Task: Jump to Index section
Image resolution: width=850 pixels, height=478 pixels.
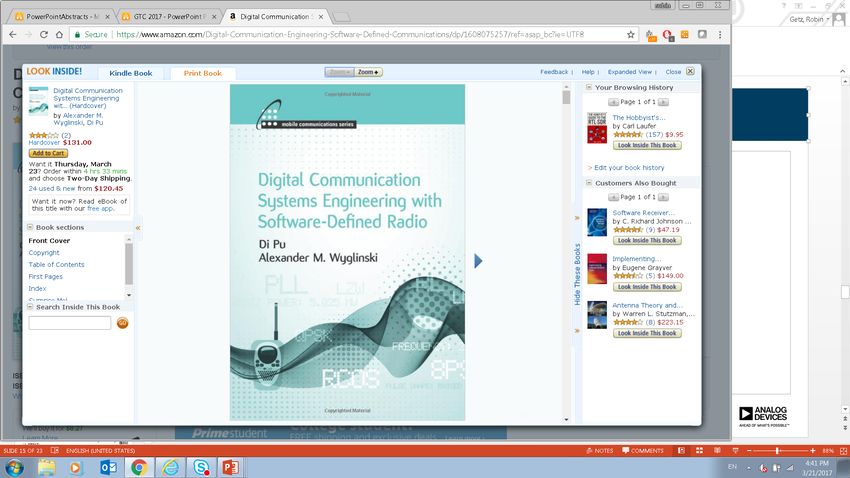Action: point(37,288)
